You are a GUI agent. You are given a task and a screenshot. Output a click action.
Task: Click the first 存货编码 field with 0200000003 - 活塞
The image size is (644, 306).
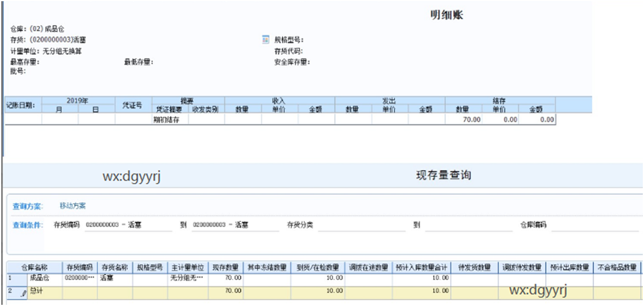click(128, 225)
